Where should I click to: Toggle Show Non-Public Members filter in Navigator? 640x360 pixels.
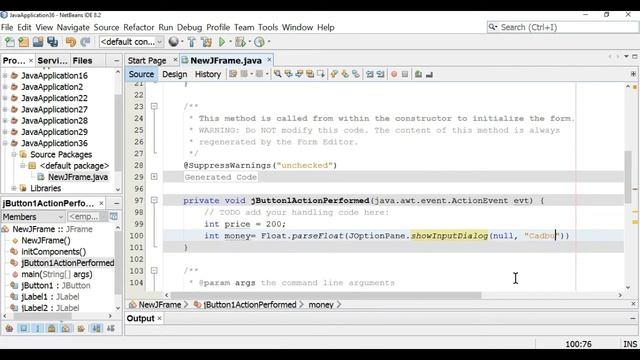pos(51,328)
